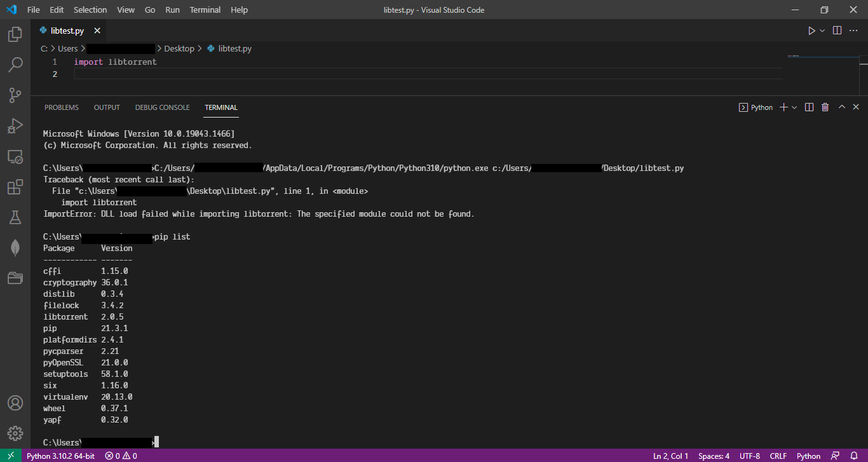Open the MongoDB extension panel

[x=15, y=247]
